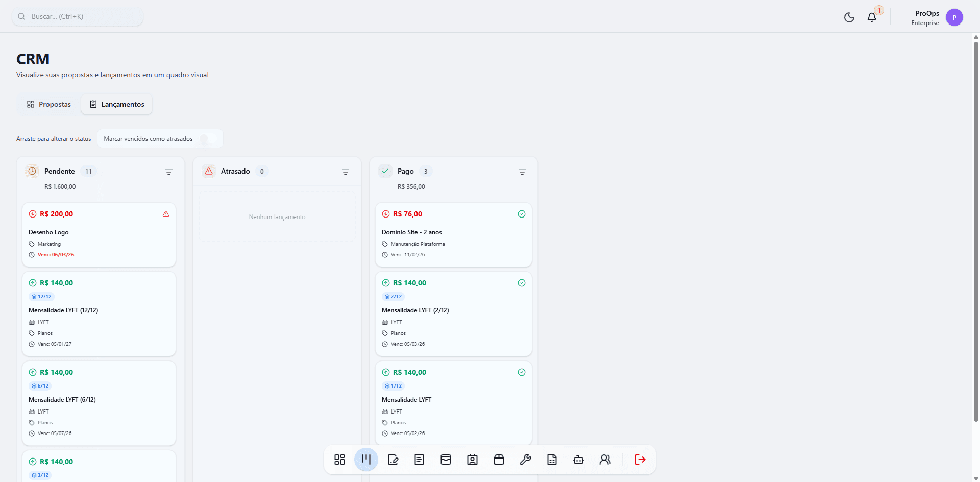Open the filter on the Pago column

click(522, 172)
